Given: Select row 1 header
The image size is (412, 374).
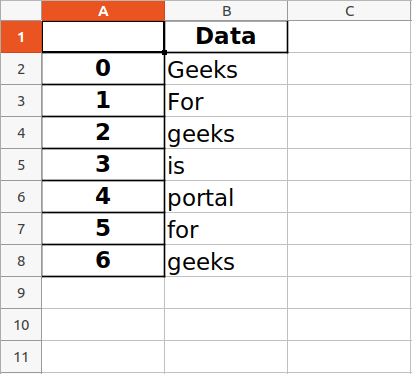Looking at the screenshot, I should [21, 37].
